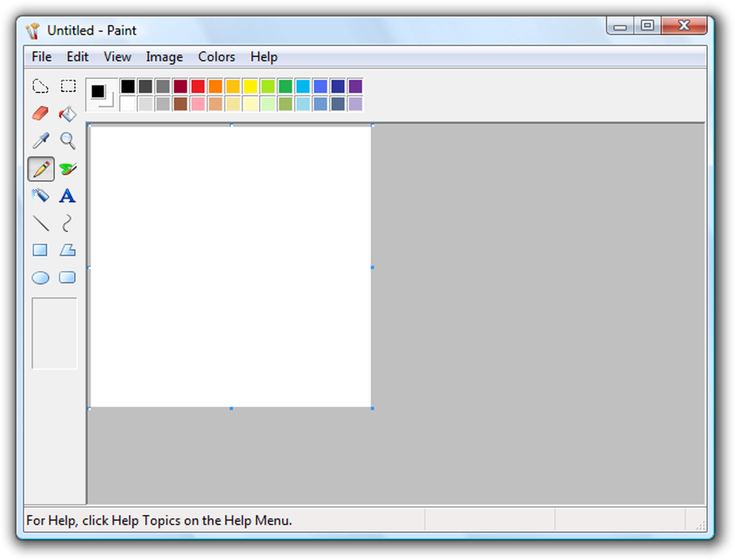Select the Magnifier tool
The width and height of the screenshot is (735, 560).
(67, 141)
